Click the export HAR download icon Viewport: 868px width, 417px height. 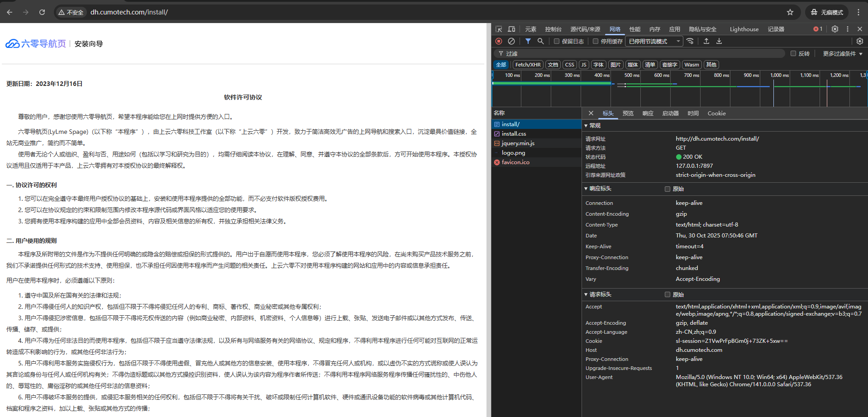point(719,41)
